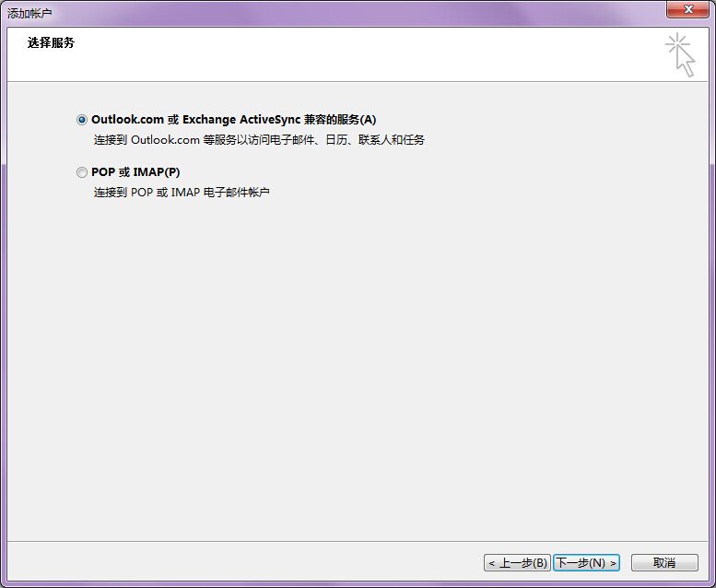Click the empty gray area of dialog body
Viewport: 716px width, 588px height.
coord(369,369)
